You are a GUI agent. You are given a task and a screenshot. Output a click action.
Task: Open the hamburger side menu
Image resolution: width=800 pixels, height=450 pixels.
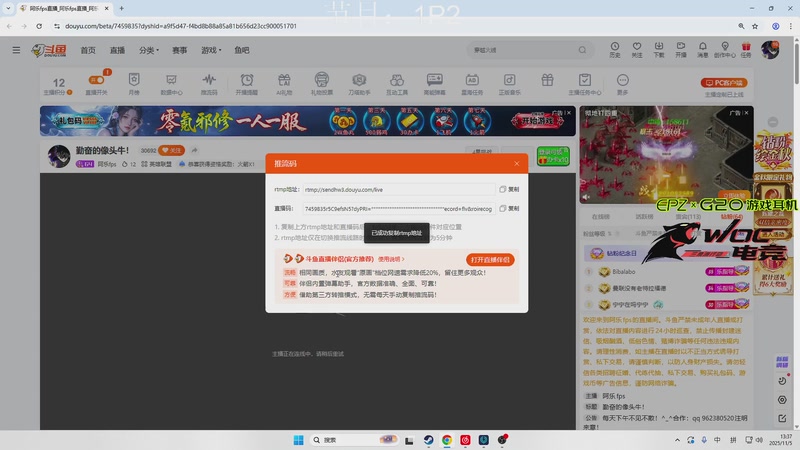16,50
